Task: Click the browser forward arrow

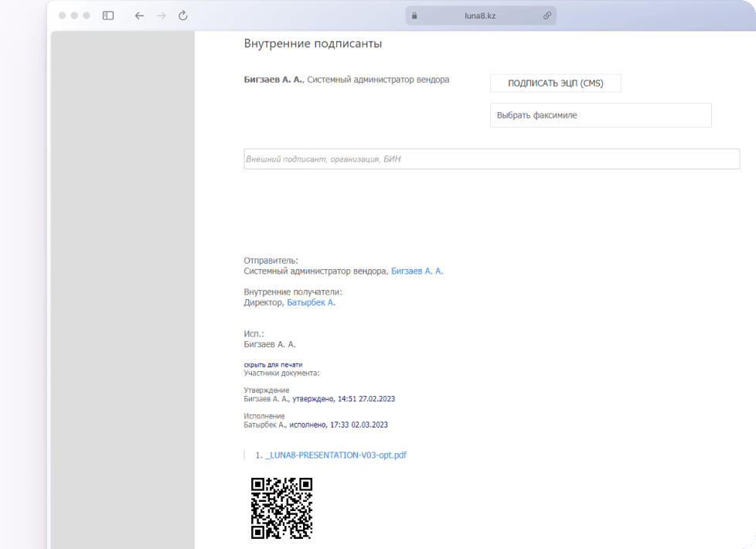Action: (x=162, y=15)
